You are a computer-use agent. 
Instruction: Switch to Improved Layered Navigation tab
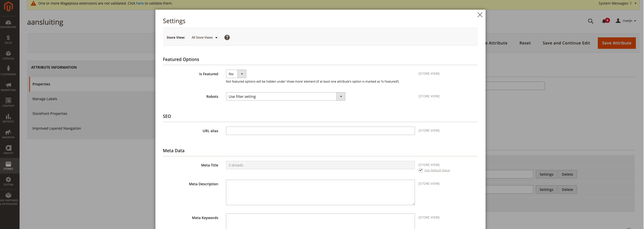click(x=57, y=128)
